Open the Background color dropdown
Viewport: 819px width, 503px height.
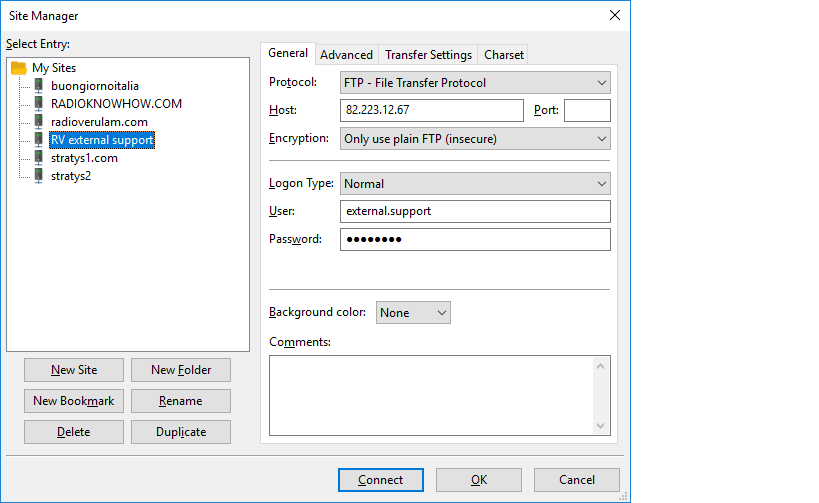pyautogui.click(x=413, y=312)
